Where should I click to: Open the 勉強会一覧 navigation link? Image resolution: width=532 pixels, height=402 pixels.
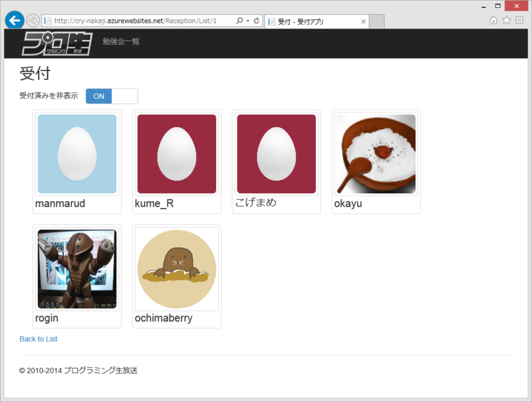click(x=121, y=41)
